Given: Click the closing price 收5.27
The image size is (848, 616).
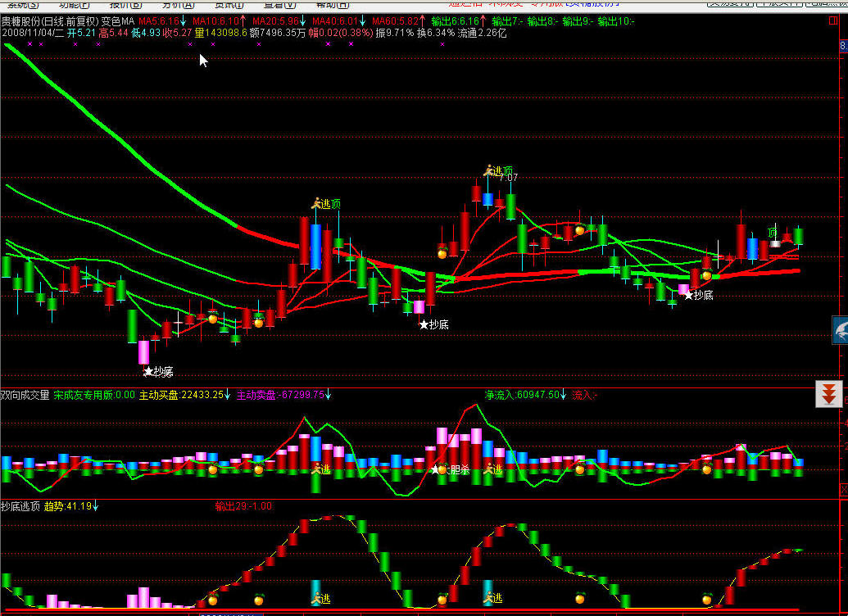Looking at the screenshot, I should (178, 33).
